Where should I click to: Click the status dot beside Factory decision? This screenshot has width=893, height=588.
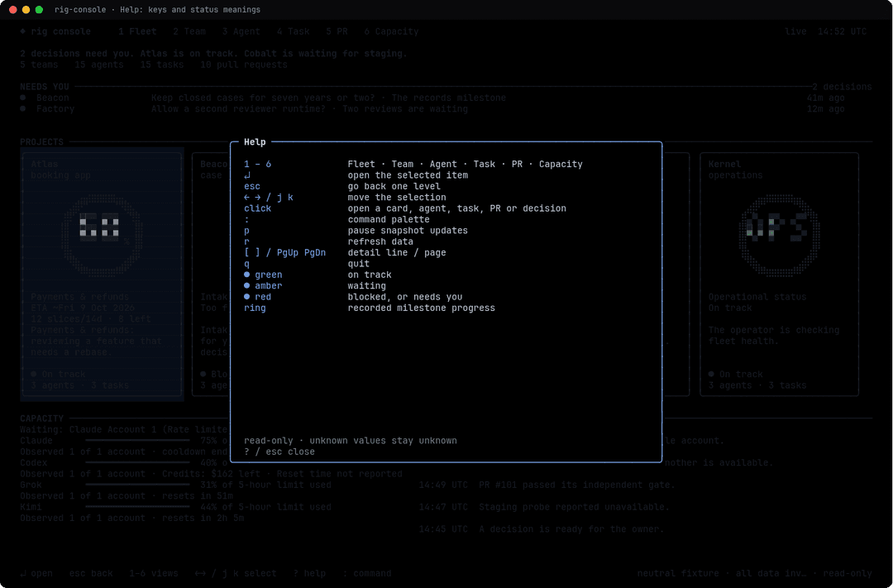[23, 108]
